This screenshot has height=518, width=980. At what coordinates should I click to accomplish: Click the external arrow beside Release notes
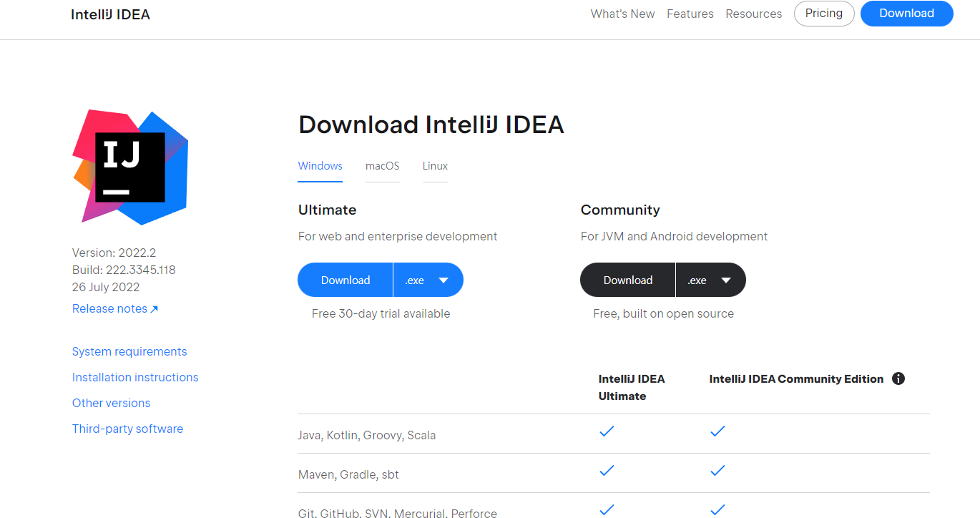(154, 309)
